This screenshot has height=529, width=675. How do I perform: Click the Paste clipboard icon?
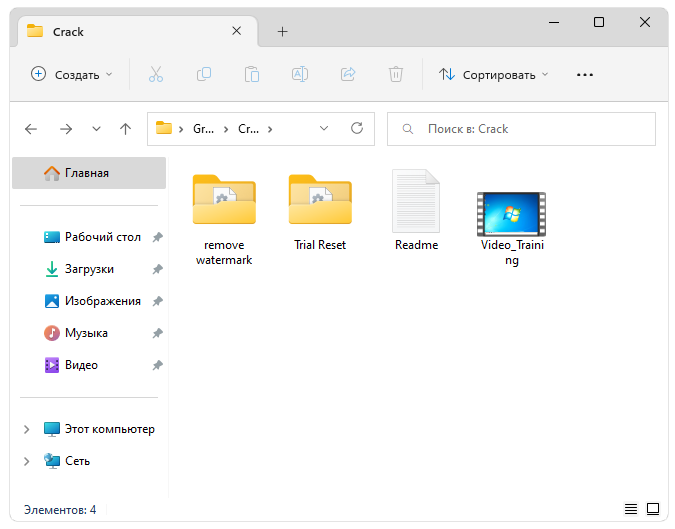click(x=252, y=74)
